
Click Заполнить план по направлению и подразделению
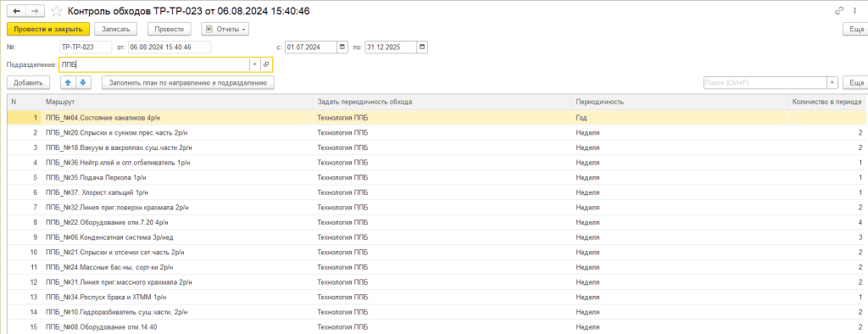pos(187,82)
